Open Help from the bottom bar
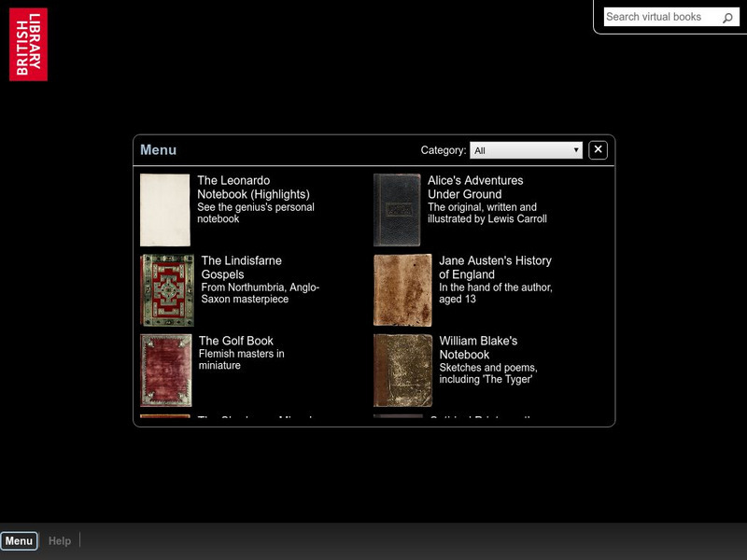747x560 pixels. click(x=59, y=539)
